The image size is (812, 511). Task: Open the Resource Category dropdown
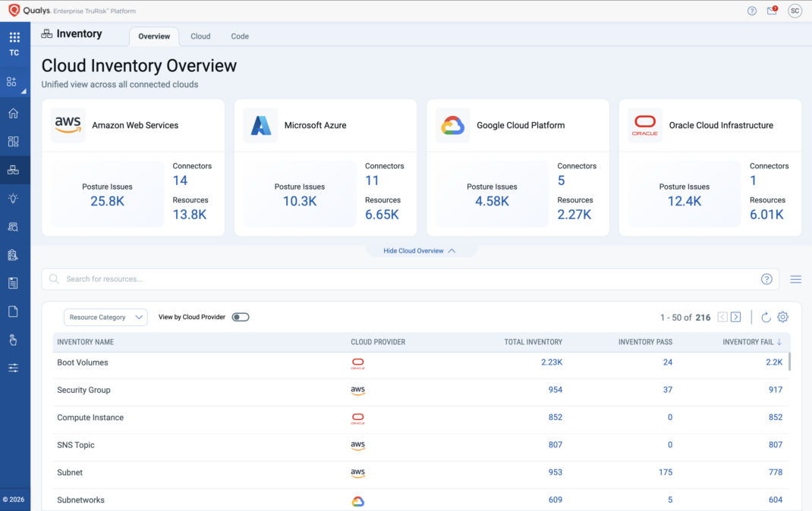105,317
